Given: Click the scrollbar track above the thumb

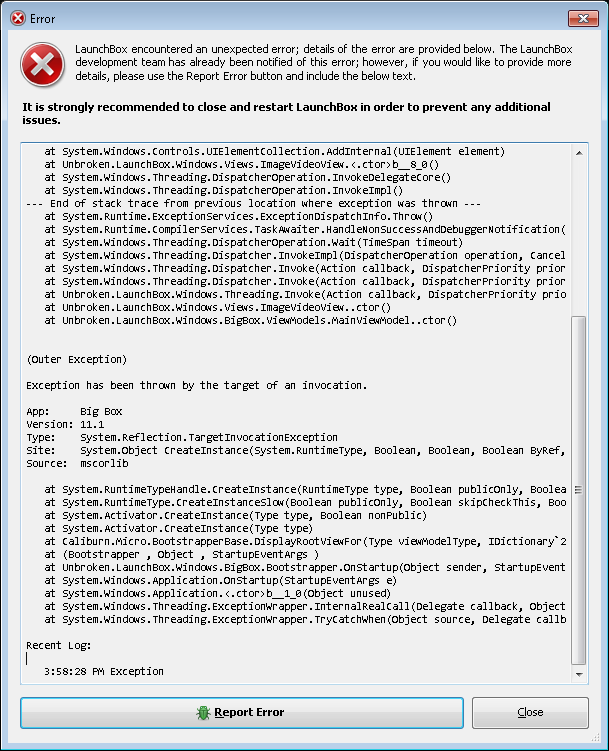Looking at the screenshot, I should coord(579,238).
